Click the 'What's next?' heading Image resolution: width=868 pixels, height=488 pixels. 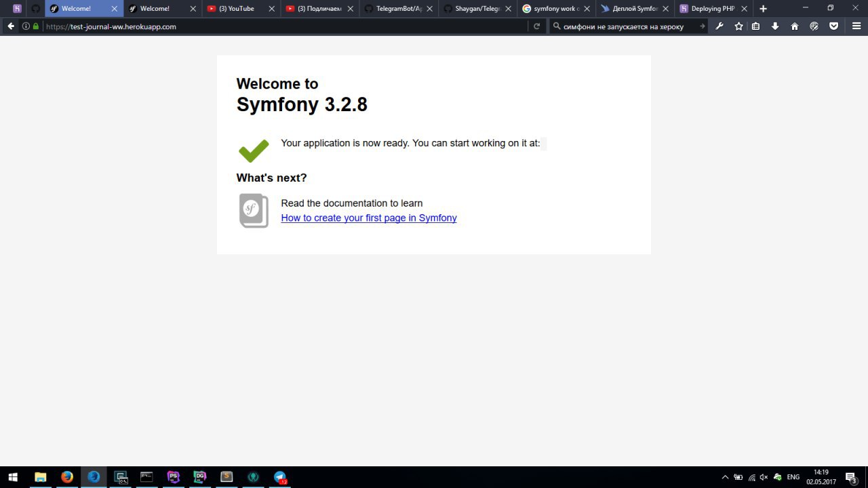(x=271, y=178)
